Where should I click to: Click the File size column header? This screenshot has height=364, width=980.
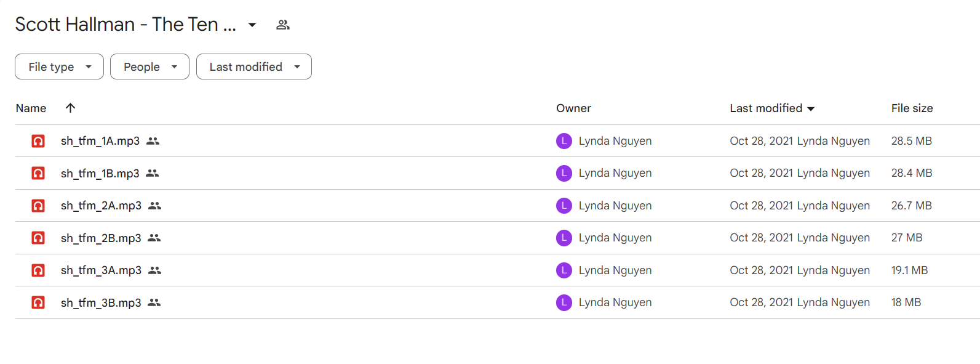click(912, 108)
